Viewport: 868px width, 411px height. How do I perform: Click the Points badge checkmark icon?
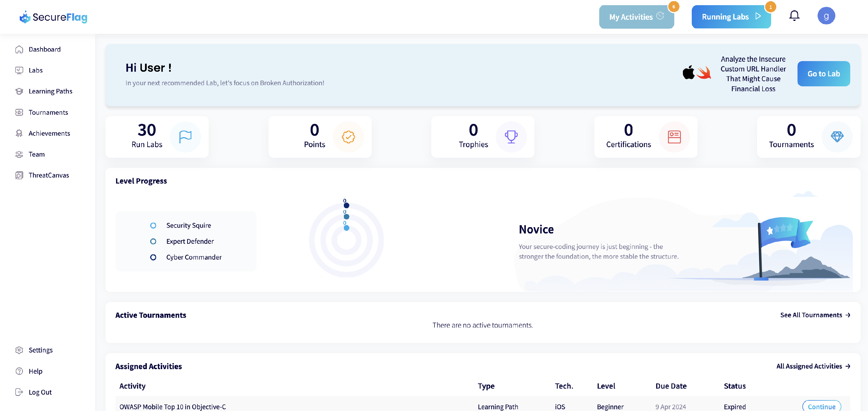pyautogui.click(x=348, y=137)
